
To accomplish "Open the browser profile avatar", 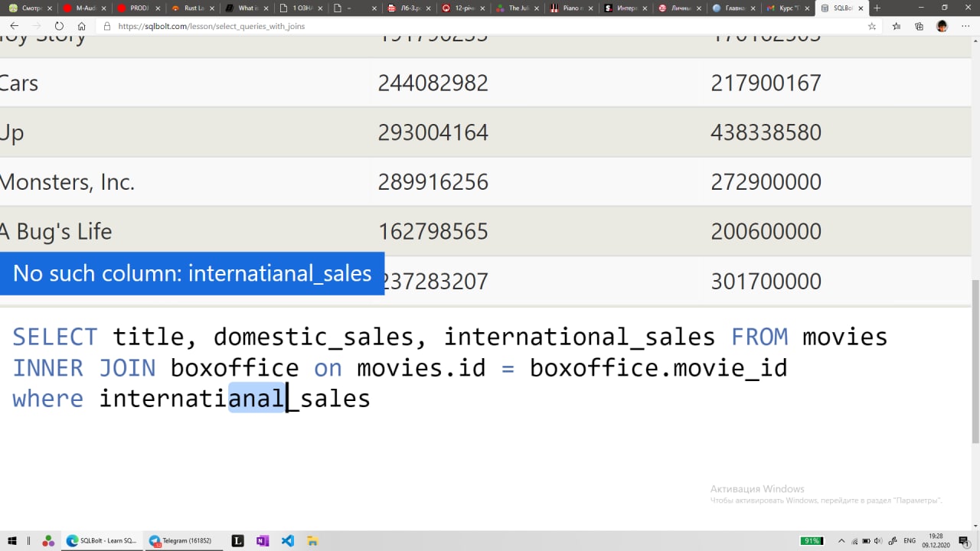I will [942, 26].
